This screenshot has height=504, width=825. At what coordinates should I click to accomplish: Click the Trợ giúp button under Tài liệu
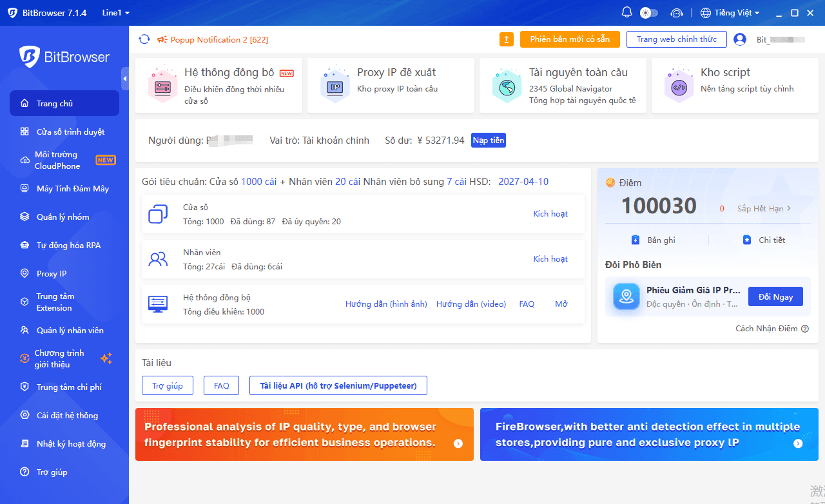point(168,385)
